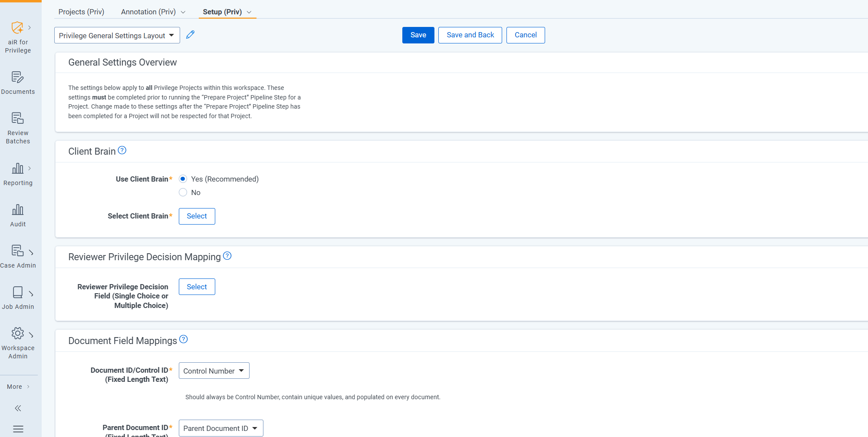The height and width of the screenshot is (437, 868).
Task: Open the Control Number dropdown
Action: 214,371
